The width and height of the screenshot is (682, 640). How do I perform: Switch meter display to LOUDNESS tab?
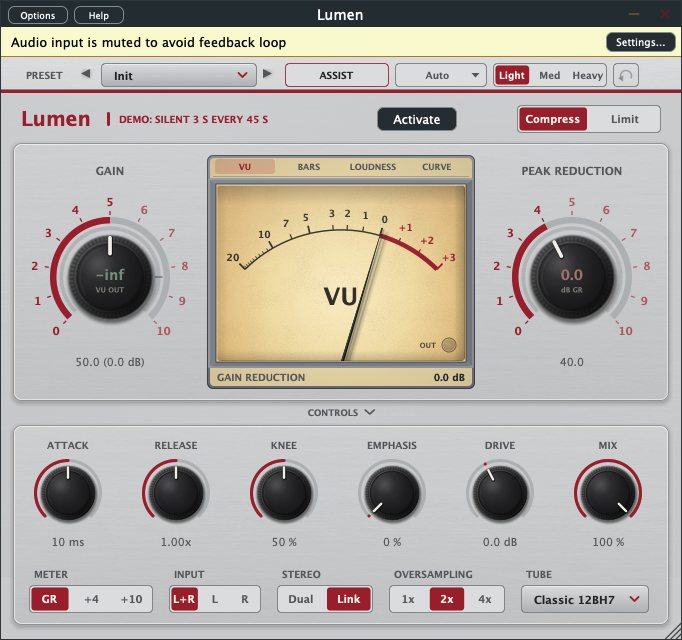373,167
